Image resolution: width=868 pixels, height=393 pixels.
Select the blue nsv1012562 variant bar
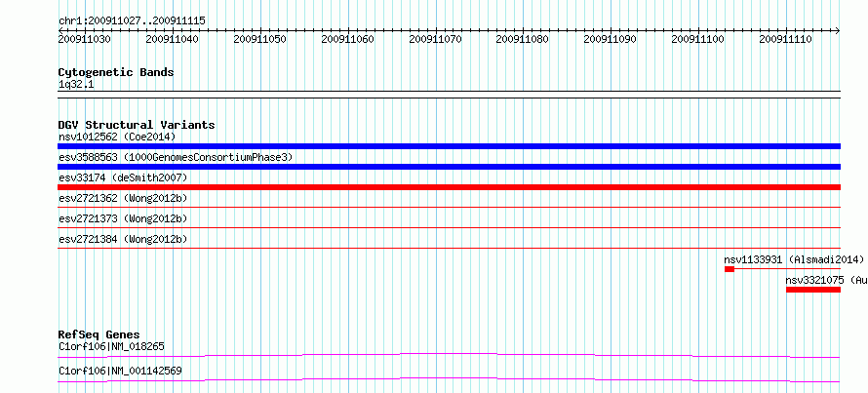click(449, 146)
